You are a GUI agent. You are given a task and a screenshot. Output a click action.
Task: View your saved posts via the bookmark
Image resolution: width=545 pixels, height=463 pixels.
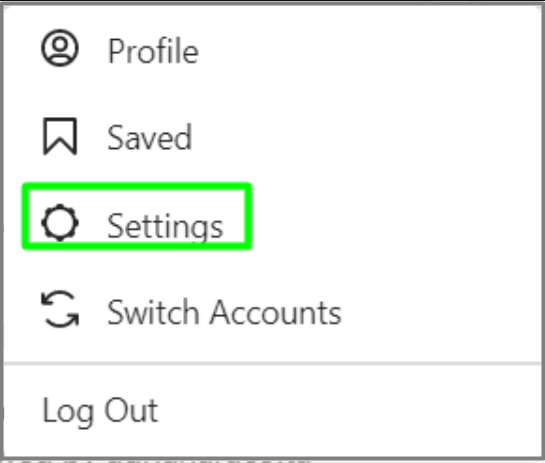pos(60,136)
